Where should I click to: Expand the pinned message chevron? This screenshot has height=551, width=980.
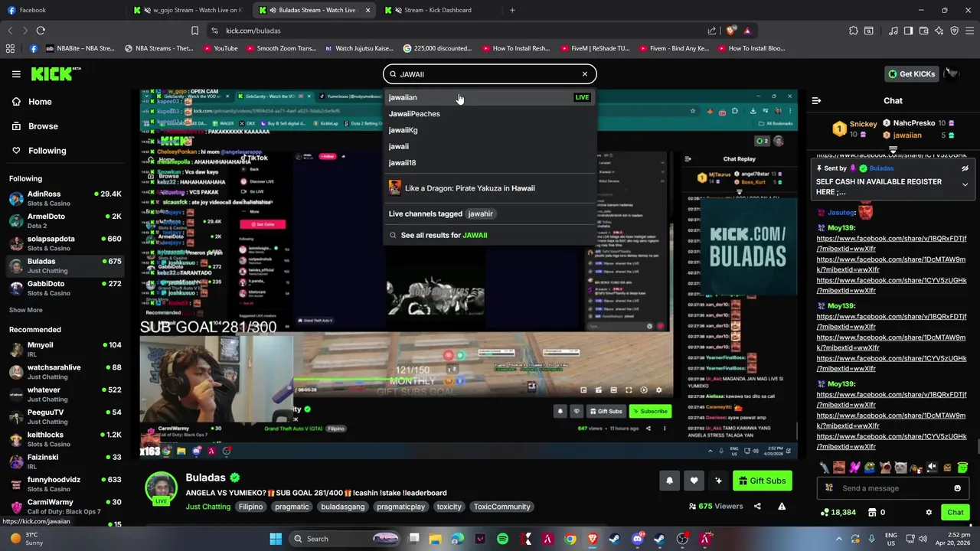point(965,184)
